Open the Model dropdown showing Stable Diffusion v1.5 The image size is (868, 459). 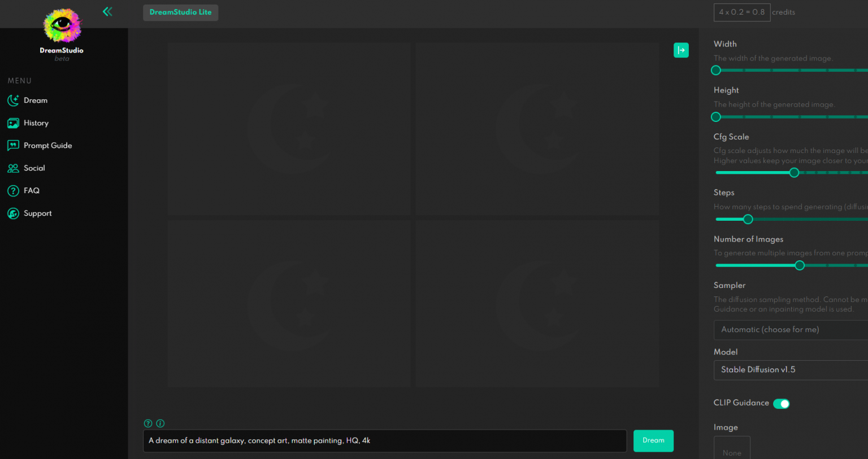pyautogui.click(x=791, y=370)
